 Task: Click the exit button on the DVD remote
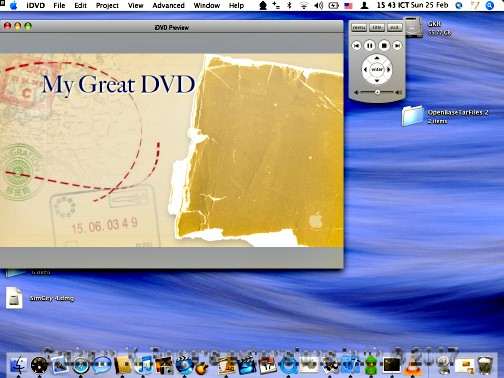tap(394, 28)
